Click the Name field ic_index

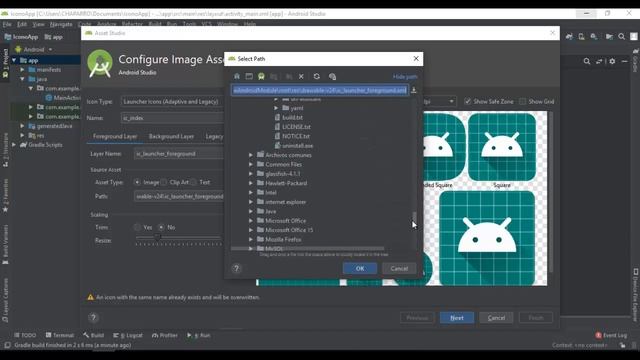point(172,118)
